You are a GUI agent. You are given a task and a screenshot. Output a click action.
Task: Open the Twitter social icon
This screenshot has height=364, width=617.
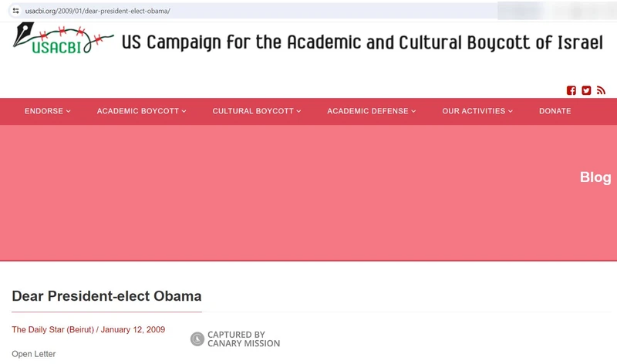point(586,90)
